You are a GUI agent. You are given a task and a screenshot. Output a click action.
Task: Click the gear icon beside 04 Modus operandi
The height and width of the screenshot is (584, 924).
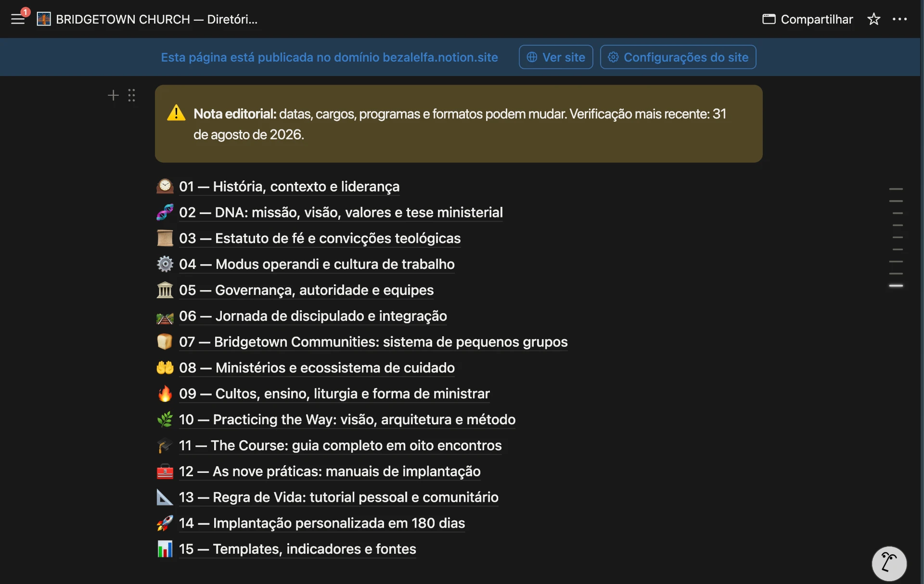[165, 264]
